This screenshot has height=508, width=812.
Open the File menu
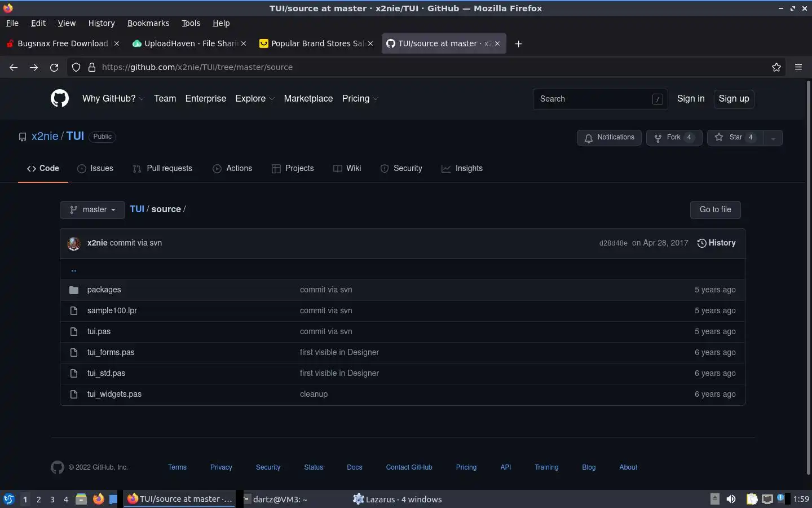pyautogui.click(x=12, y=23)
